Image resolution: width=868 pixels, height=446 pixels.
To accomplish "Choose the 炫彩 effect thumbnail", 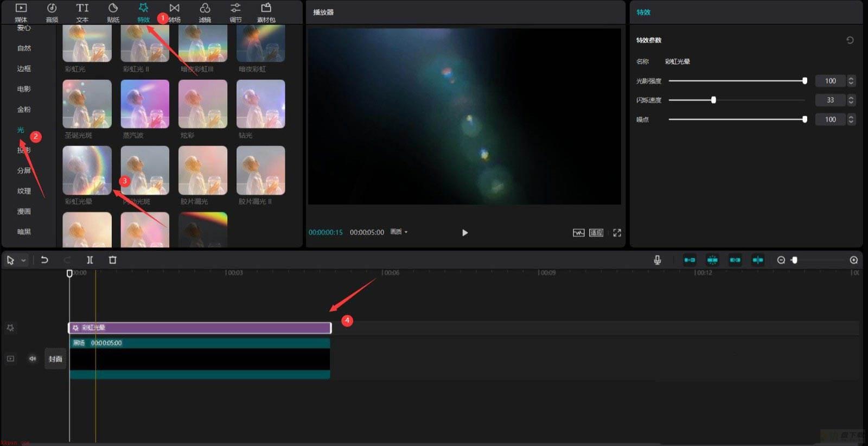I will tap(203, 104).
